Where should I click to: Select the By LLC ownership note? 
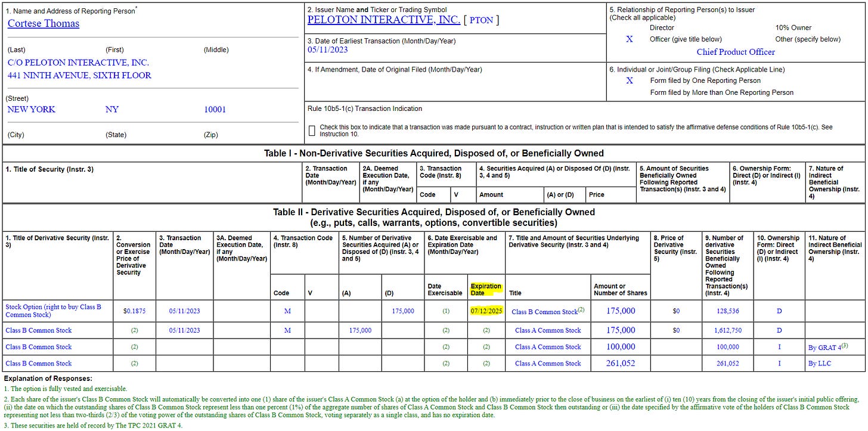pos(820,363)
